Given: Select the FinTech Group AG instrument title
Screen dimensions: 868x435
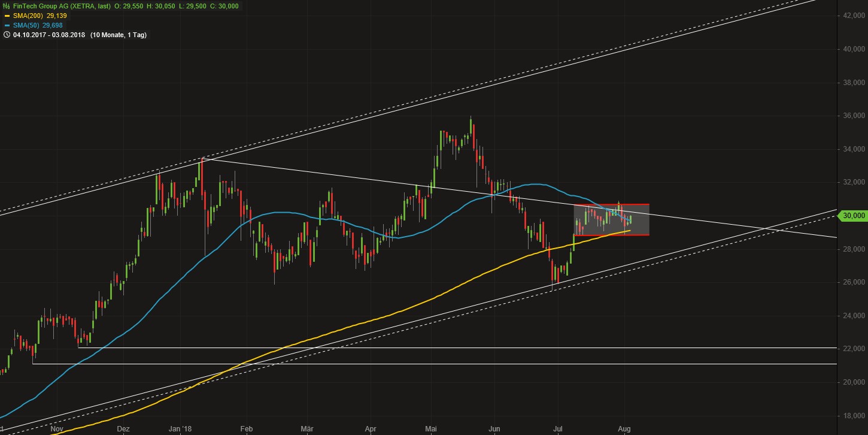Looking at the screenshot, I should (60, 6).
